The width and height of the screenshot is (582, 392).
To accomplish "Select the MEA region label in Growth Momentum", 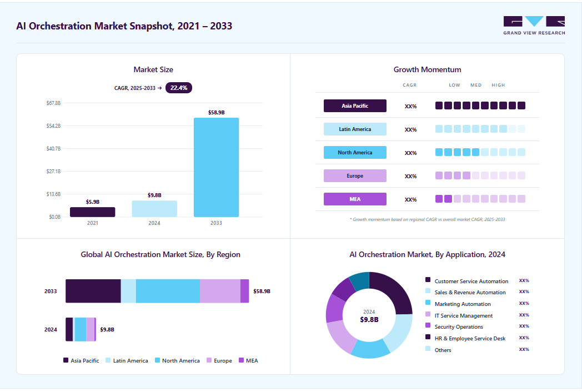I will point(355,199).
